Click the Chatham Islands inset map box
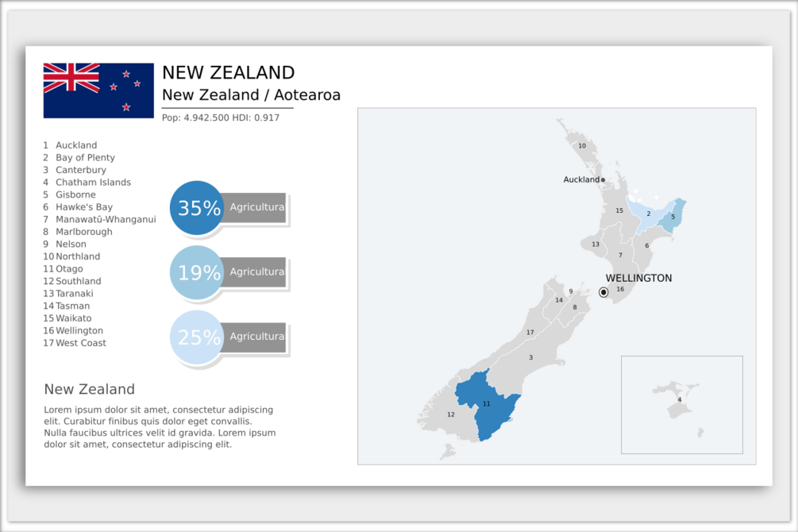 [x=681, y=405]
